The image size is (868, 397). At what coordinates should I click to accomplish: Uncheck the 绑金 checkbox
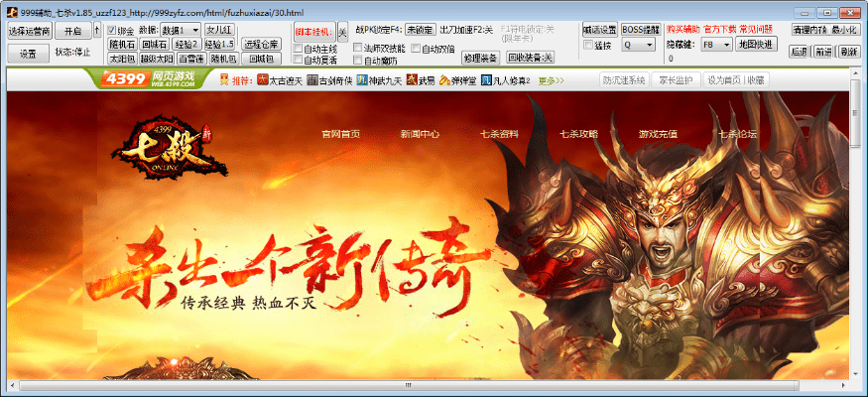click(x=112, y=31)
